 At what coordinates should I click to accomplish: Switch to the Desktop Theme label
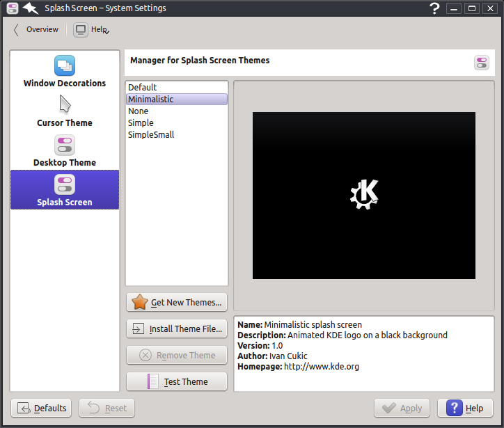[x=65, y=163]
